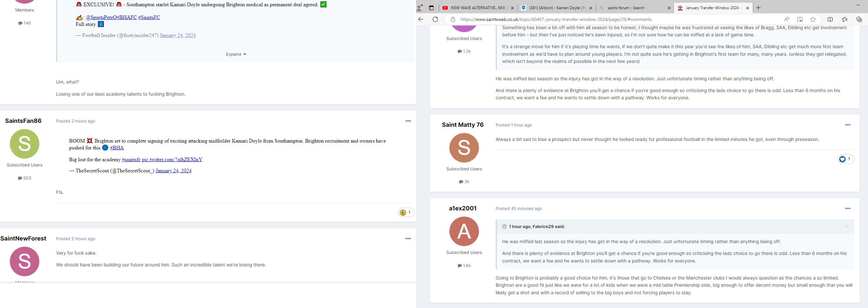868x308 pixels.
Task: Activate Read aloud in address bar
Action: point(786,19)
